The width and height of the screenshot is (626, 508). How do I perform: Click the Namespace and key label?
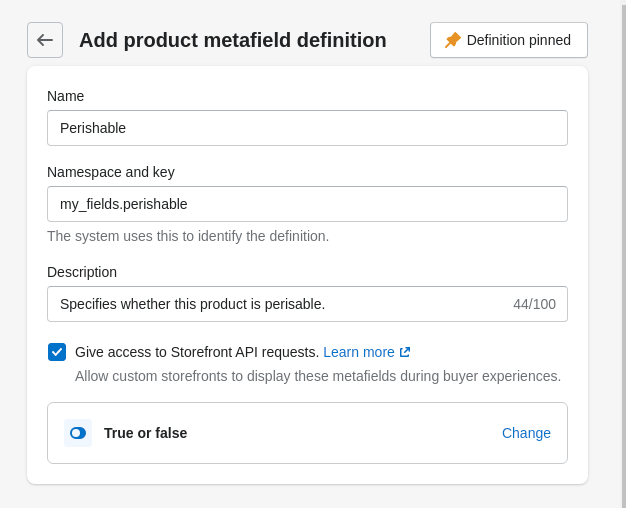111,172
